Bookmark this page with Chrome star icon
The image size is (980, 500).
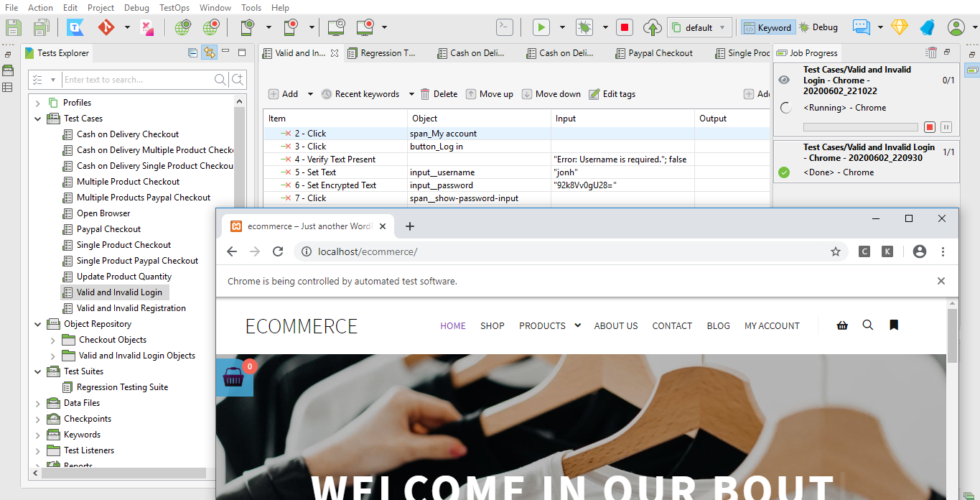coord(835,251)
